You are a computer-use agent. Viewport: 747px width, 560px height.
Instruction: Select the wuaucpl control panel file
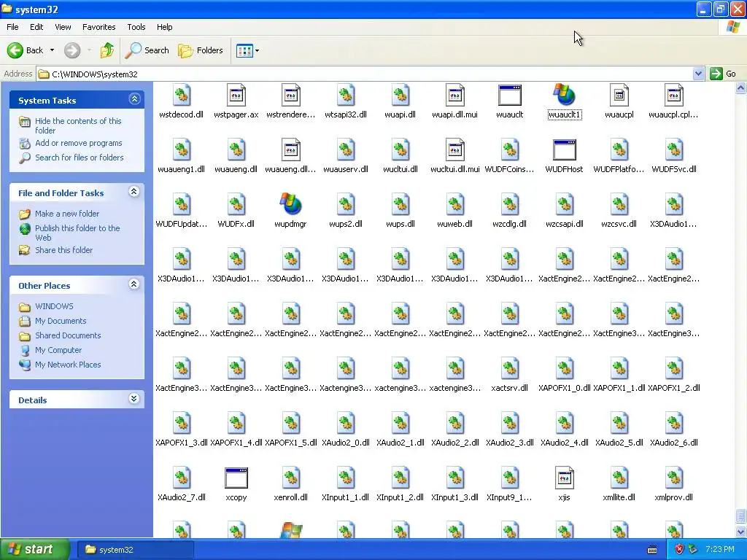coord(619,96)
